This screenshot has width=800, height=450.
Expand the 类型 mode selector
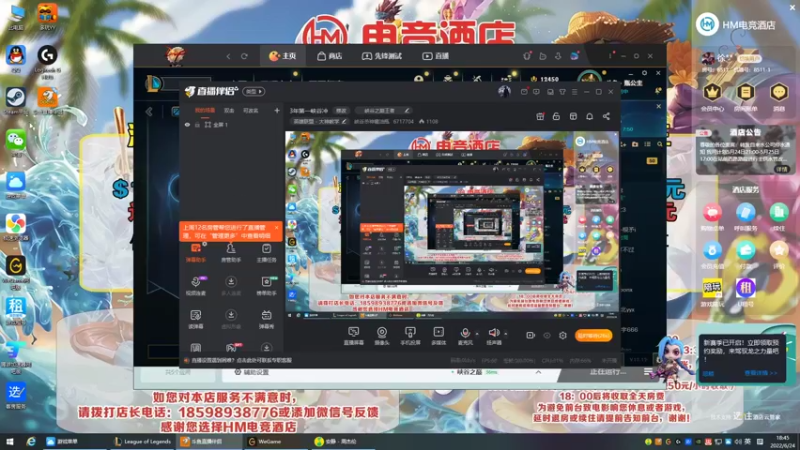click(x=254, y=91)
